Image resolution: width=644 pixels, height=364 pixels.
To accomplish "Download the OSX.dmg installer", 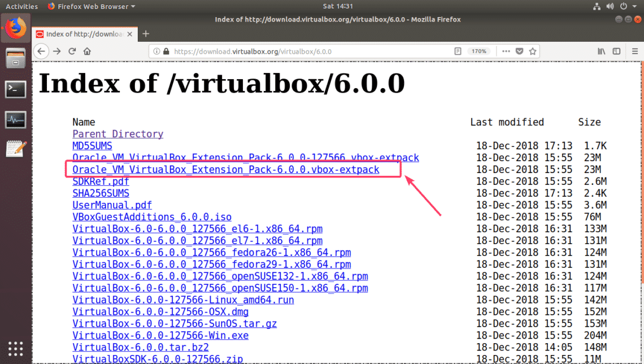I will coord(160,312).
